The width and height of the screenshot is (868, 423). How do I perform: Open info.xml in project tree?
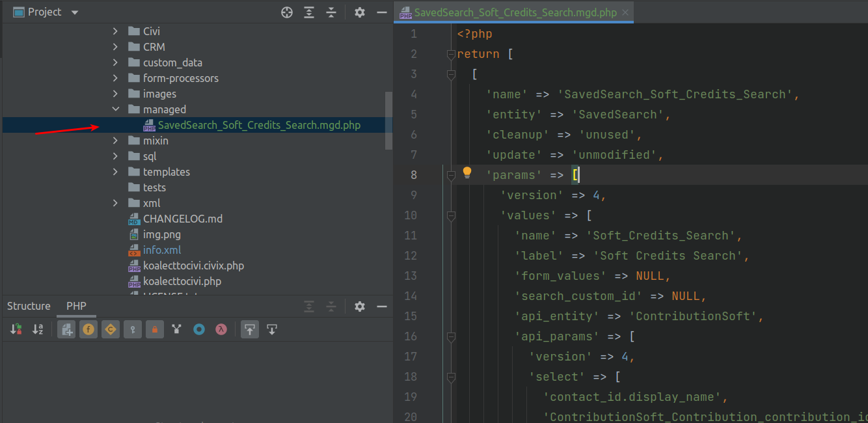point(162,250)
